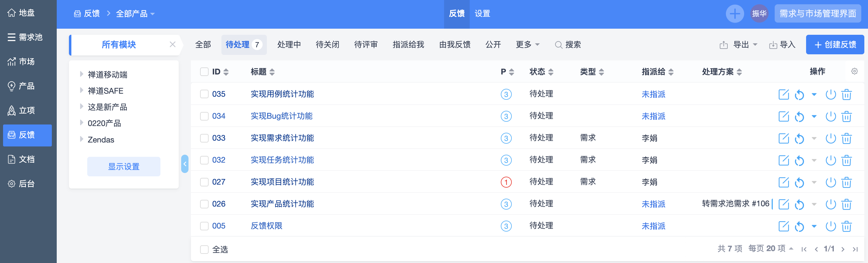Open 立项 rocket sidebar item
868x263 pixels.
coord(21,110)
